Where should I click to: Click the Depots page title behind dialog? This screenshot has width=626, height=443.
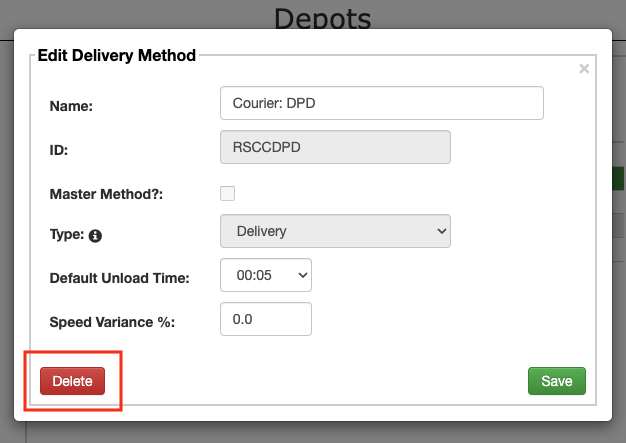323,18
